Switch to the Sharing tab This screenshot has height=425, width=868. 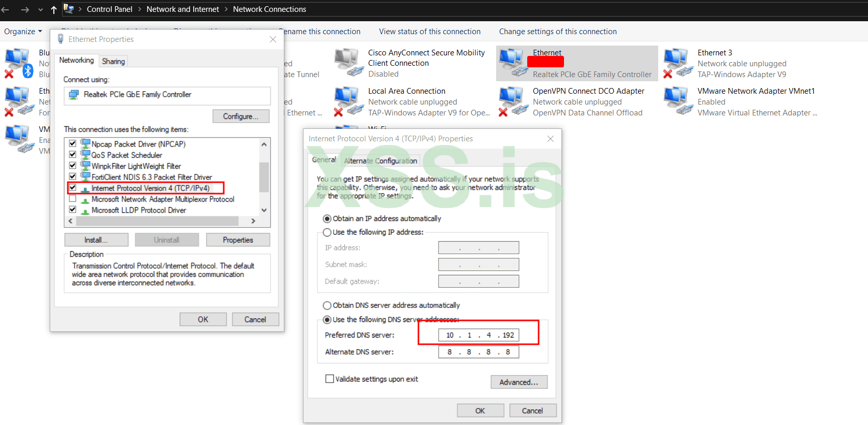tap(113, 61)
